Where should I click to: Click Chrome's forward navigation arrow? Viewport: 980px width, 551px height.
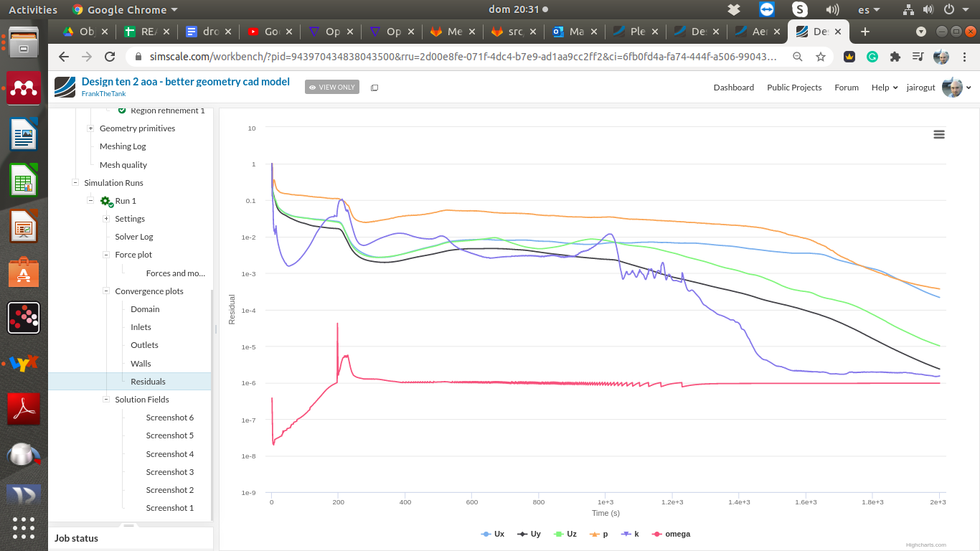click(87, 57)
